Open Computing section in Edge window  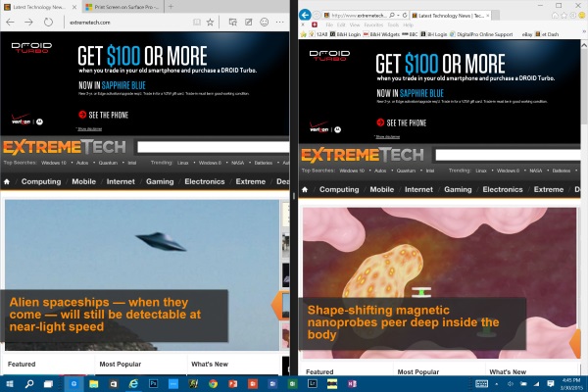tap(41, 181)
